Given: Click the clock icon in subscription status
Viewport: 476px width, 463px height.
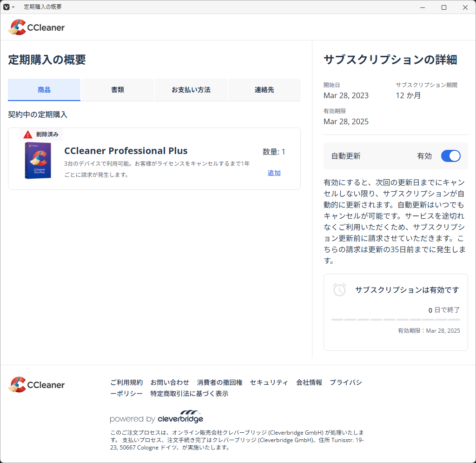Looking at the screenshot, I should coord(339,290).
